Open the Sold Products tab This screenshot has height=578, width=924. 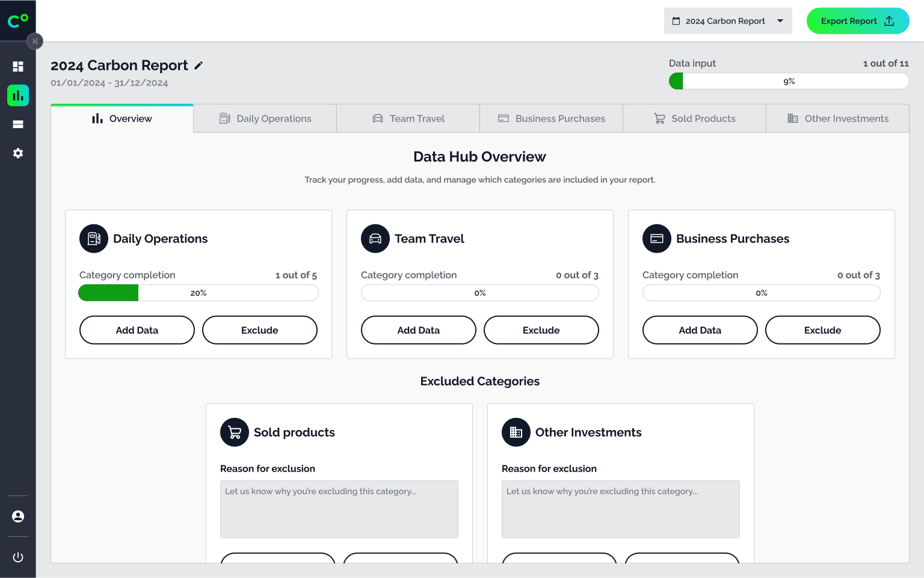tap(694, 118)
